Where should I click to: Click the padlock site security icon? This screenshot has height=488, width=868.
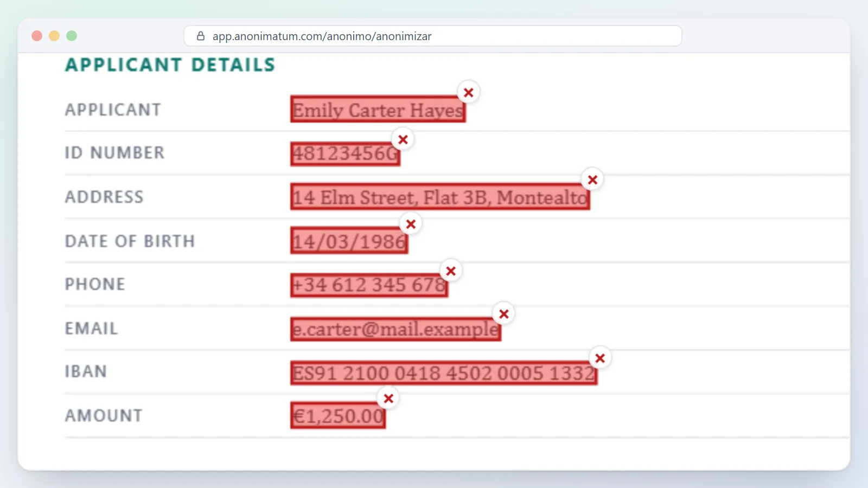[201, 36]
